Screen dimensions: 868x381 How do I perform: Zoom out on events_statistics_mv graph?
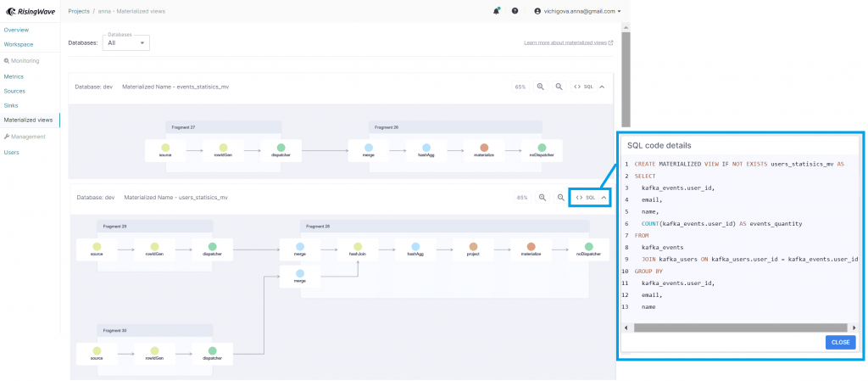pos(559,87)
